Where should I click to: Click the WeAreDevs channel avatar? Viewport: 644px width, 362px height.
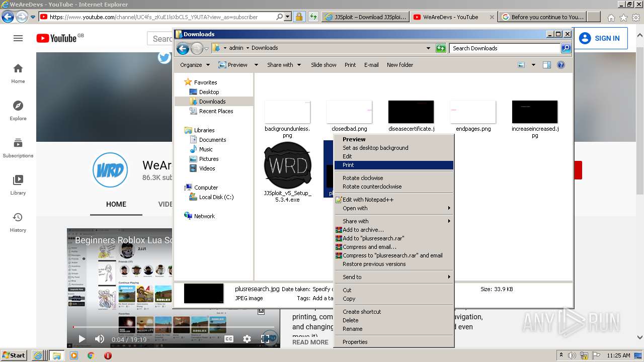pos(110,170)
